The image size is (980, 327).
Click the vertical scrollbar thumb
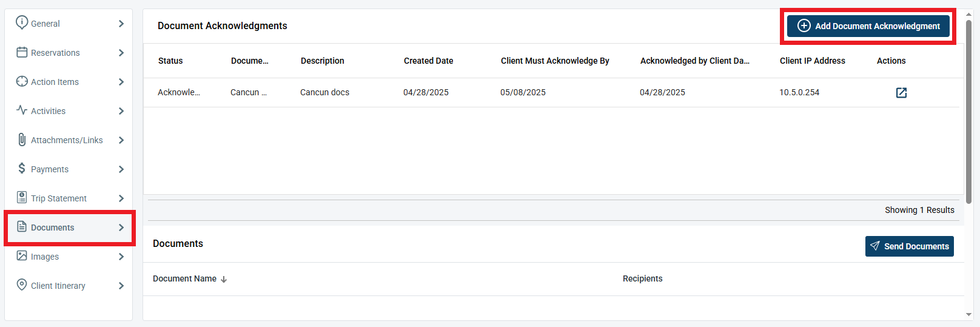[968, 112]
